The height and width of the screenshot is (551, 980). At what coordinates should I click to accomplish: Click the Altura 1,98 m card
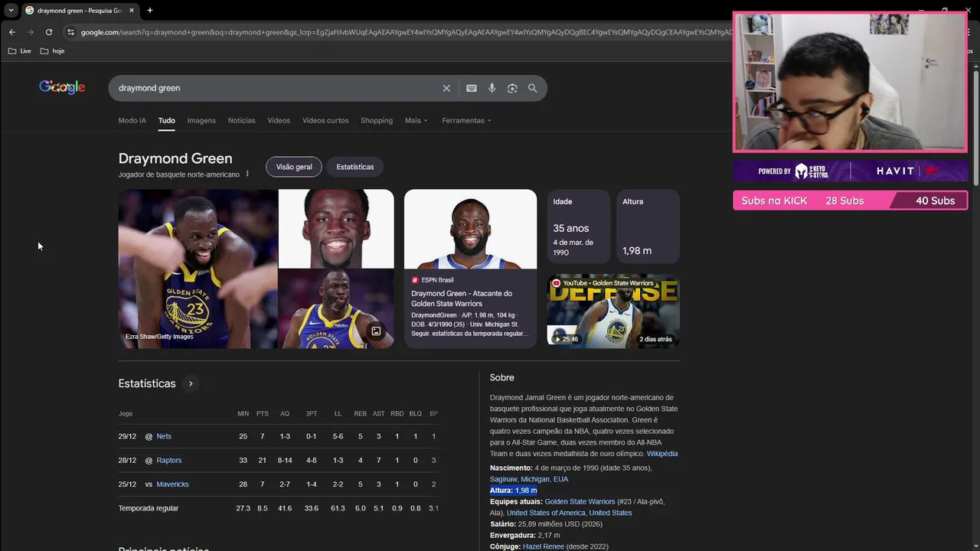click(648, 227)
